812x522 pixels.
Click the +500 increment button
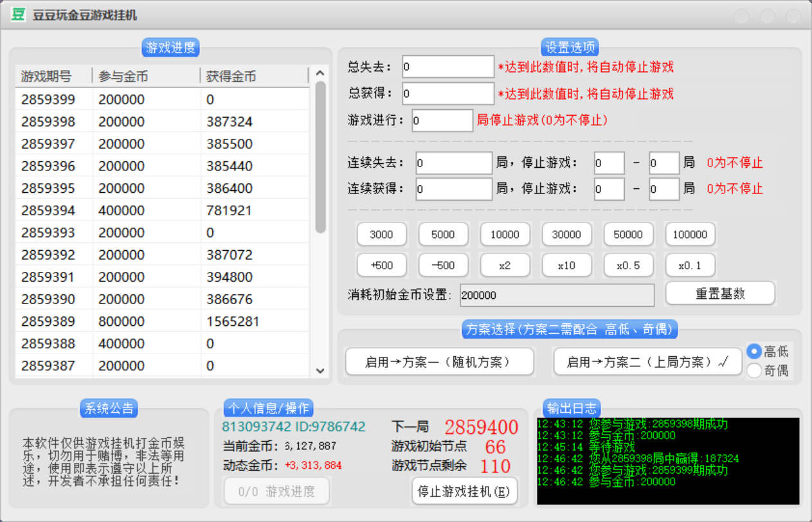(381, 265)
